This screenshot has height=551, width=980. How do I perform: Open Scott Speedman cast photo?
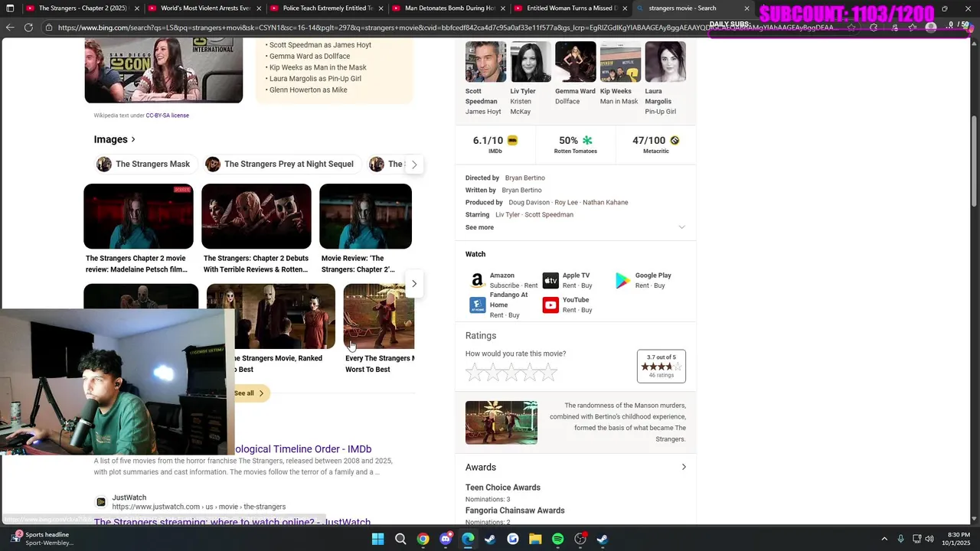[485, 62]
